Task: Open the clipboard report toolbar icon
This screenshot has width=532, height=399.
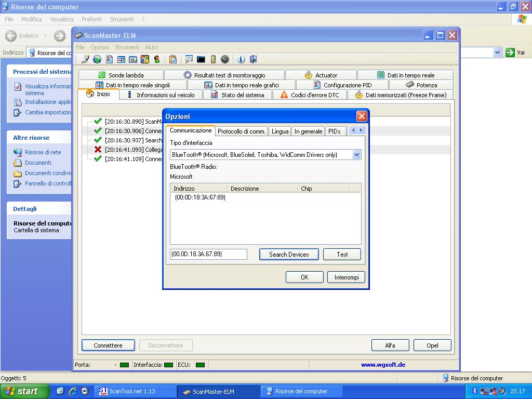Action: click(x=173, y=59)
